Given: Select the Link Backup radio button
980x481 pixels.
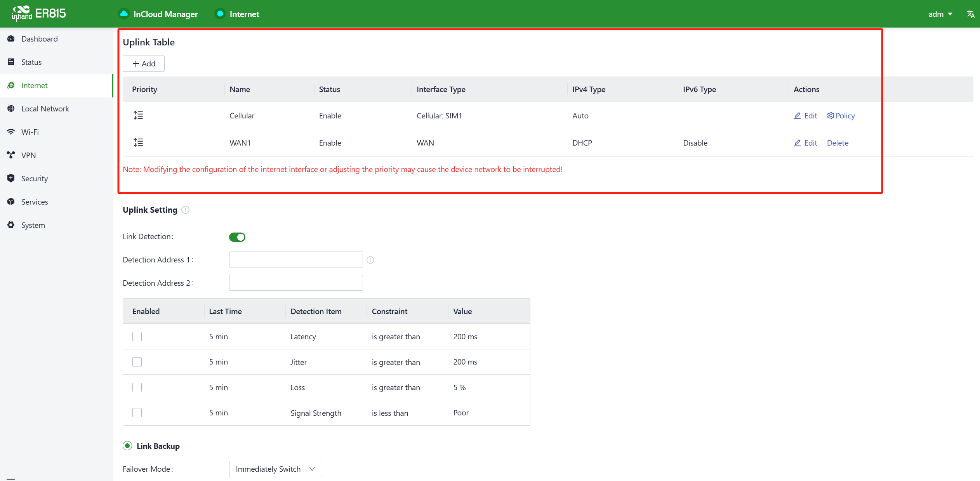Looking at the screenshot, I should click(x=127, y=446).
